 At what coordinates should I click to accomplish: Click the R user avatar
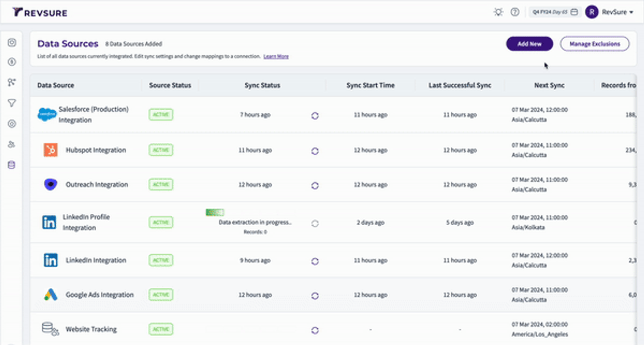tap(592, 12)
